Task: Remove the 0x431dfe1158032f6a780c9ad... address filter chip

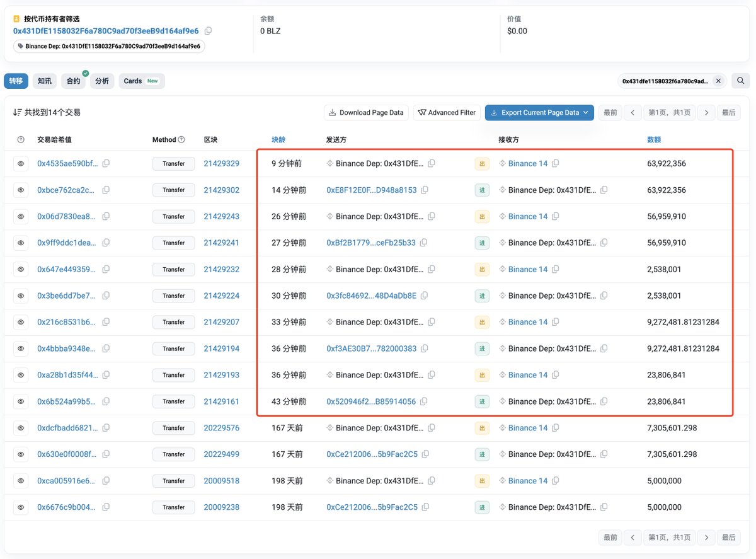Action: point(718,81)
